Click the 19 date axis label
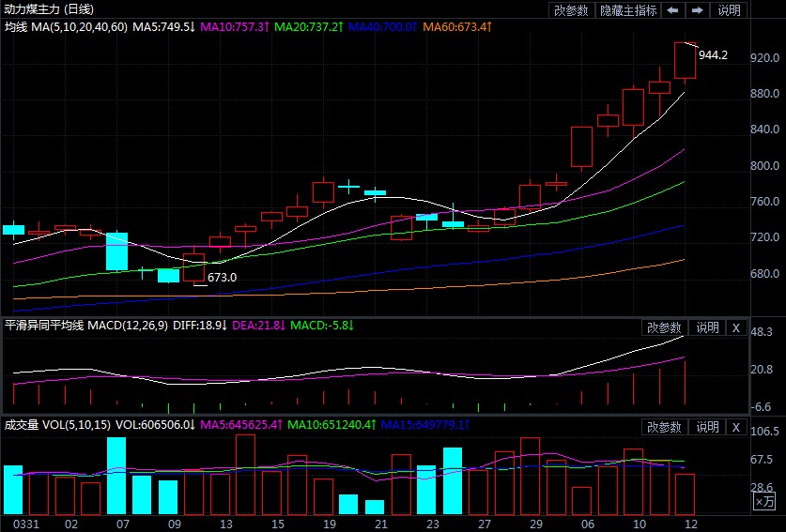Image resolution: width=786 pixels, height=532 pixels. (x=330, y=524)
